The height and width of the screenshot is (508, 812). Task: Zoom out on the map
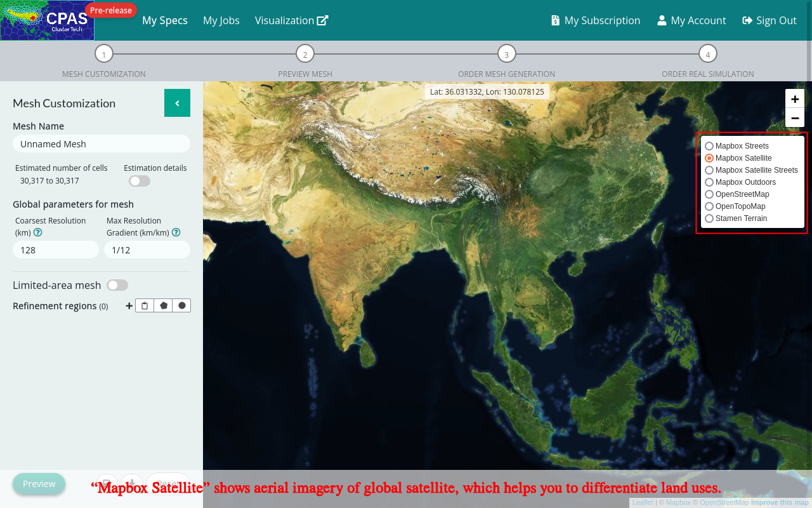point(795,118)
